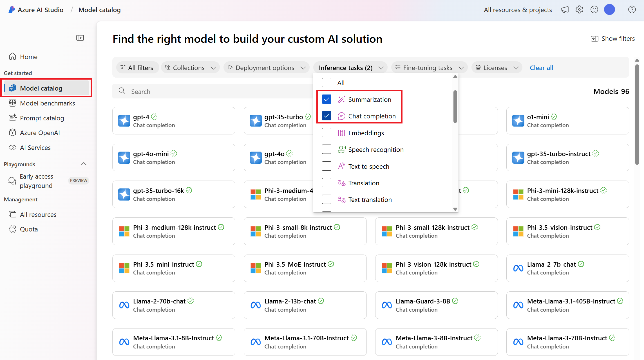This screenshot has width=644, height=360.
Task: Click the Early access playground chat icon
Action: point(12,181)
